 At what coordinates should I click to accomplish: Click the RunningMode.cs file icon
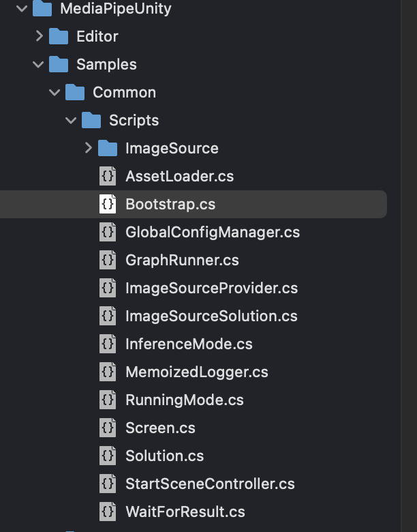[108, 400]
